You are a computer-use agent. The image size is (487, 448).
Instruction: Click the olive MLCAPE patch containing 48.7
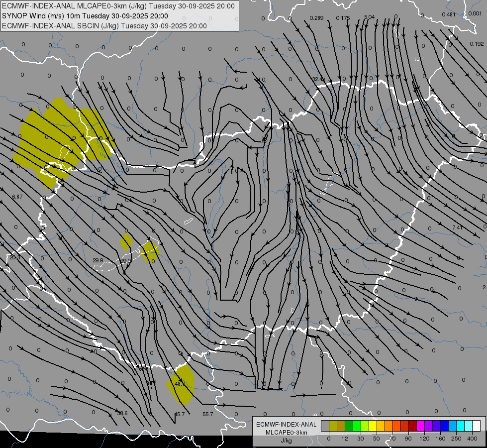tap(181, 385)
